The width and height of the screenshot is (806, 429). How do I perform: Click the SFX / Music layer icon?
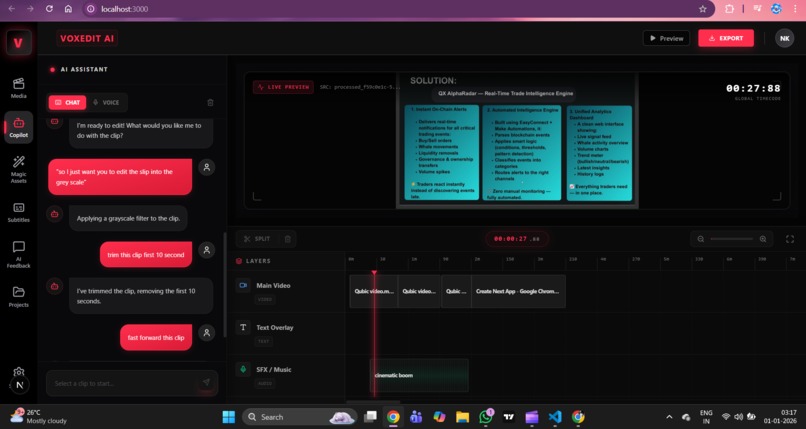tap(243, 369)
